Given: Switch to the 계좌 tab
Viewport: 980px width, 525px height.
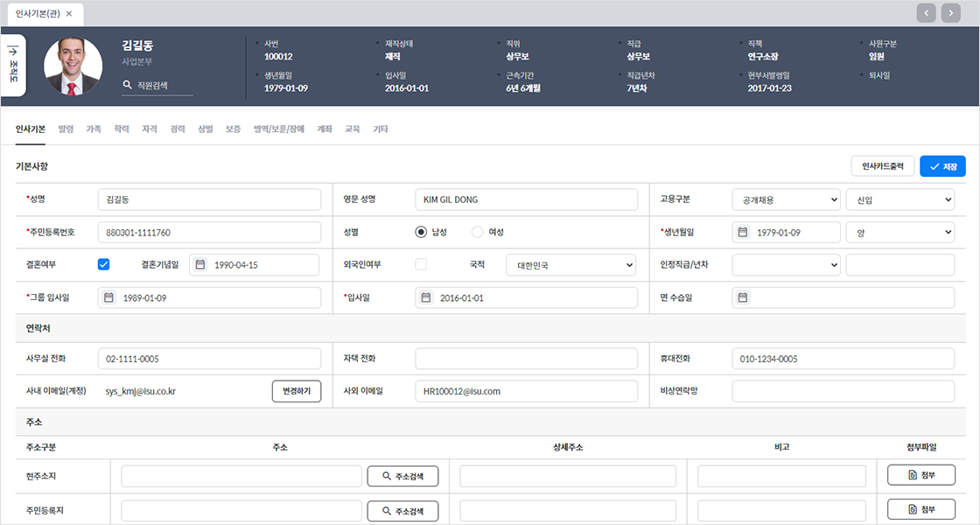Looking at the screenshot, I should coord(325,129).
